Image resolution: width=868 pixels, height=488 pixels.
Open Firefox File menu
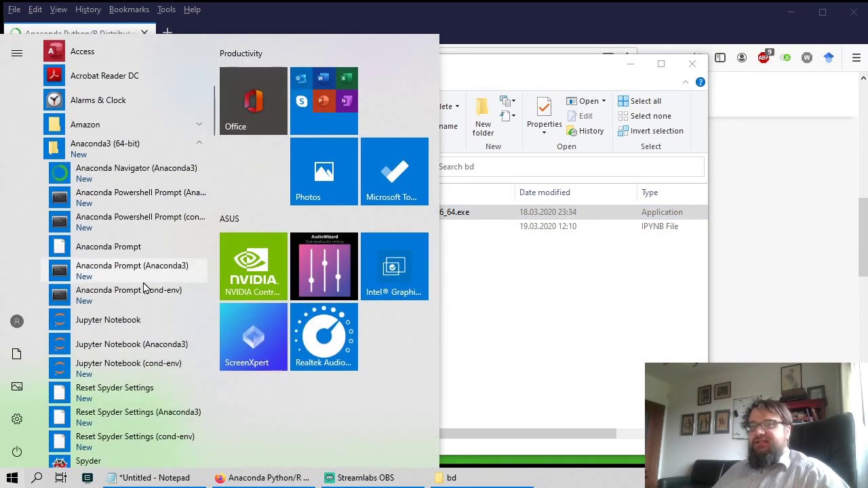click(x=14, y=9)
